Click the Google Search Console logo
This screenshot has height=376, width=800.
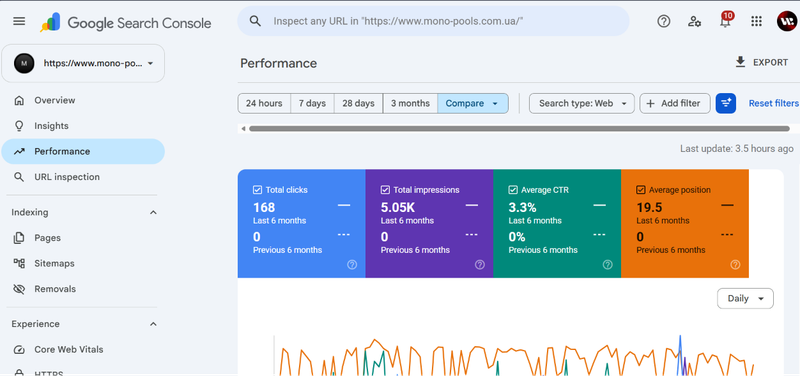126,22
